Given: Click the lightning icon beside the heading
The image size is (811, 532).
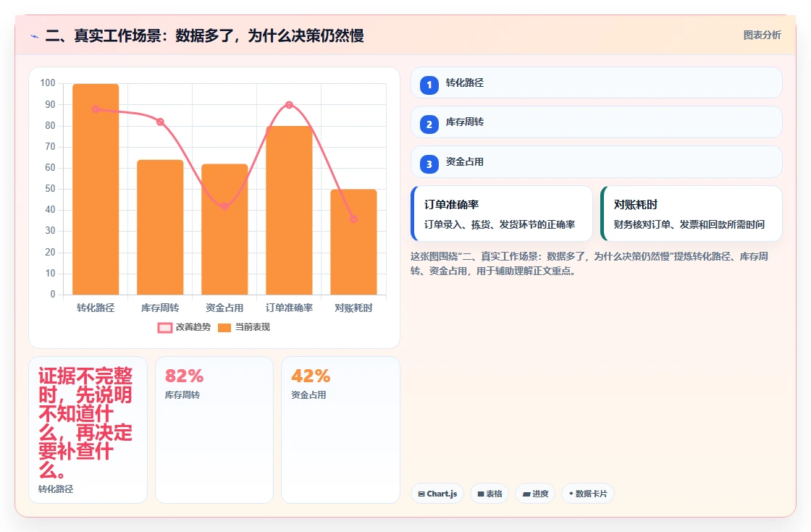Looking at the screenshot, I should pos(35,36).
